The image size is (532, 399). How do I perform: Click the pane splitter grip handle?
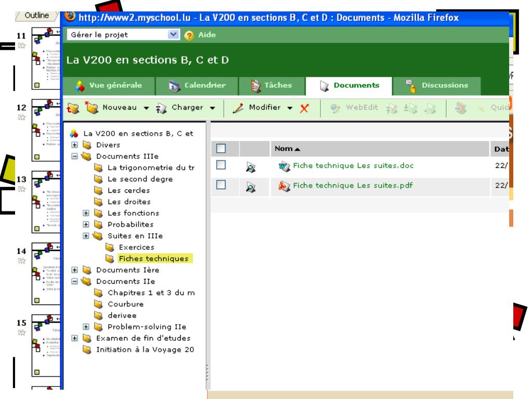pyautogui.click(x=207, y=373)
